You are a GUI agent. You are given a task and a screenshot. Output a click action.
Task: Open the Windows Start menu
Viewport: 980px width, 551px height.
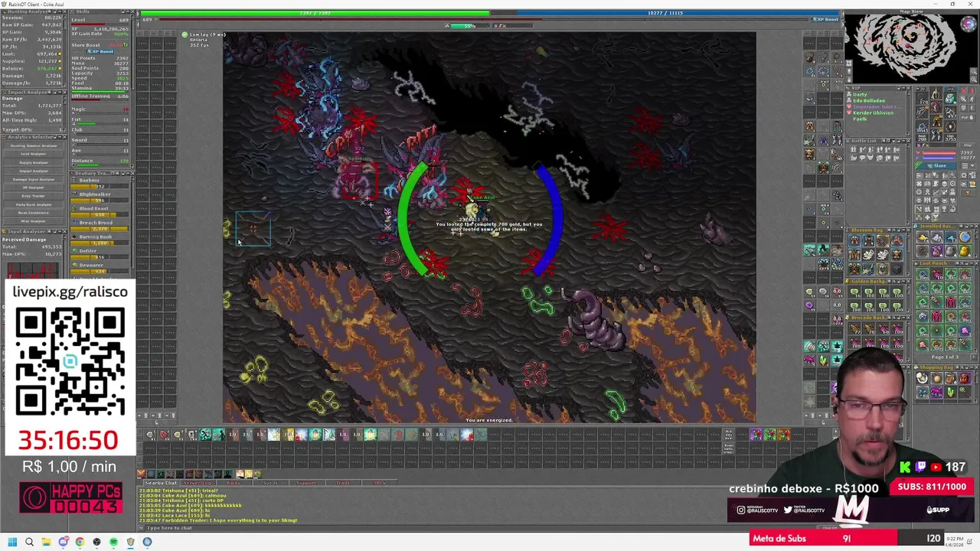tap(12, 542)
